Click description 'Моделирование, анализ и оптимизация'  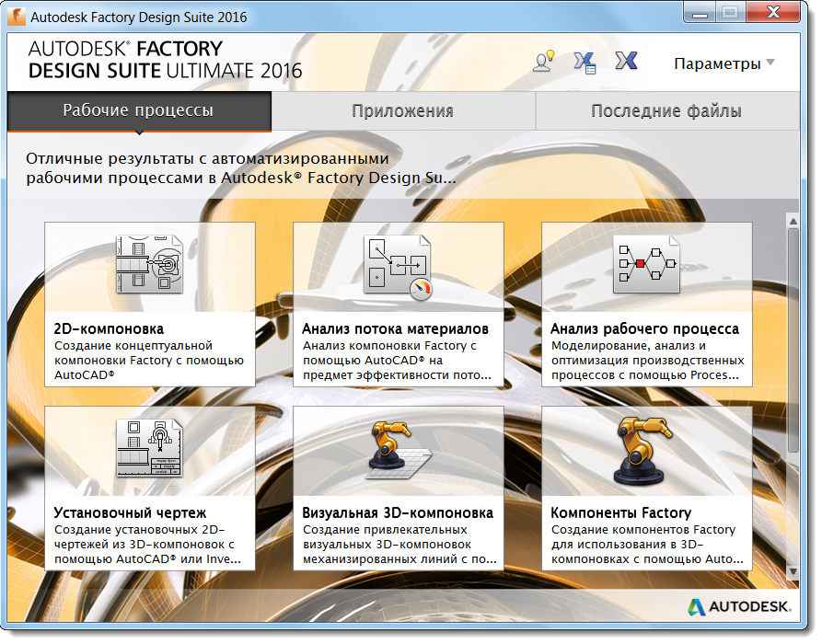pyautogui.click(x=647, y=361)
